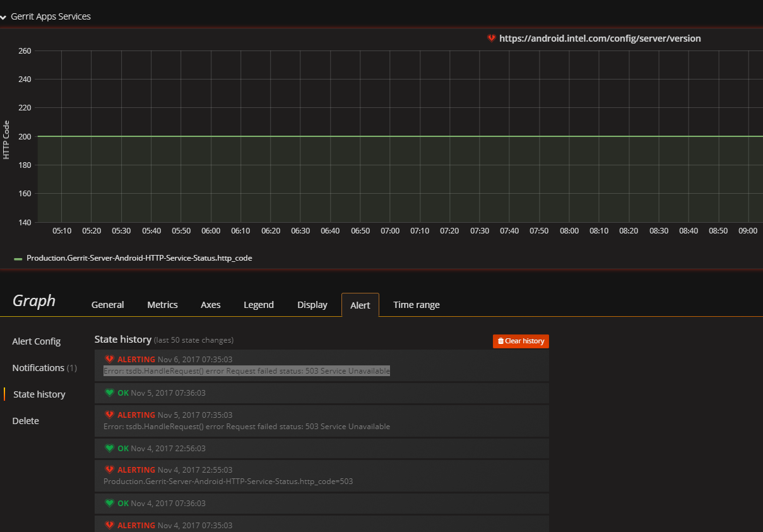763x532 pixels.
Task: Click the 503 error message under Nov 5 alert
Action: click(x=247, y=427)
